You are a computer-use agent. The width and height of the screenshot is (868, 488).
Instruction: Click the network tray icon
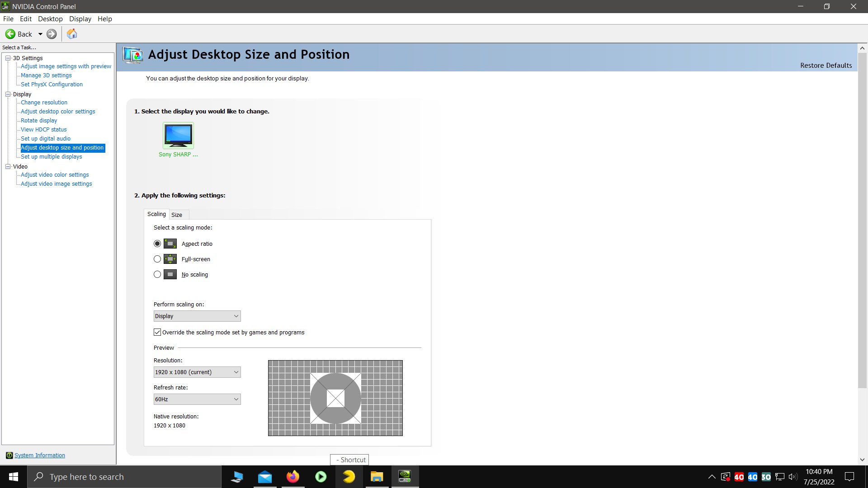click(779, 477)
